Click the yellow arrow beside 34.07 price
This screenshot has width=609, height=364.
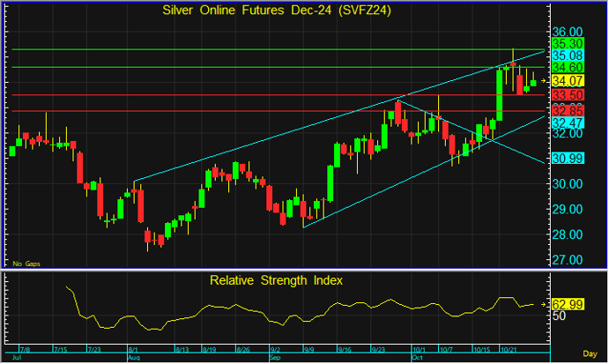[544, 81]
